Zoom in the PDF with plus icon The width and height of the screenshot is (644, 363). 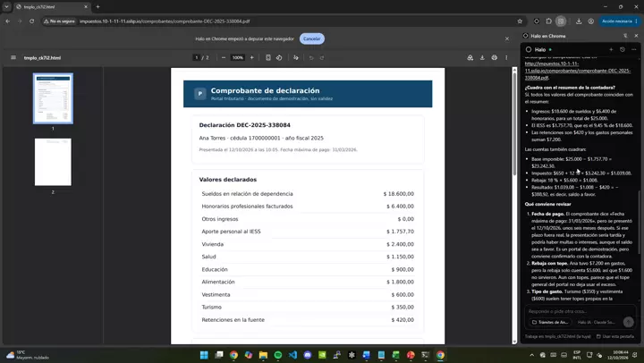[251, 57]
